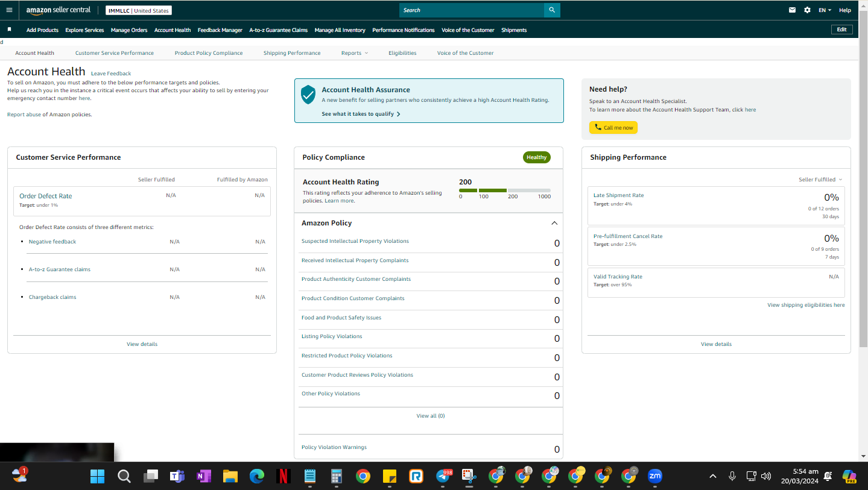Expand the Reports dropdown tab

[354, 53]
